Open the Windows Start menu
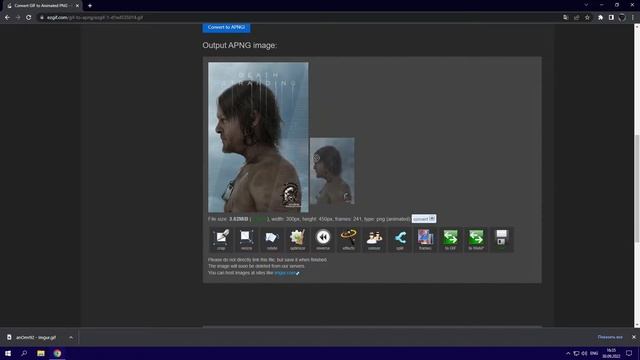The image size is (640, 360). (8, 353)
